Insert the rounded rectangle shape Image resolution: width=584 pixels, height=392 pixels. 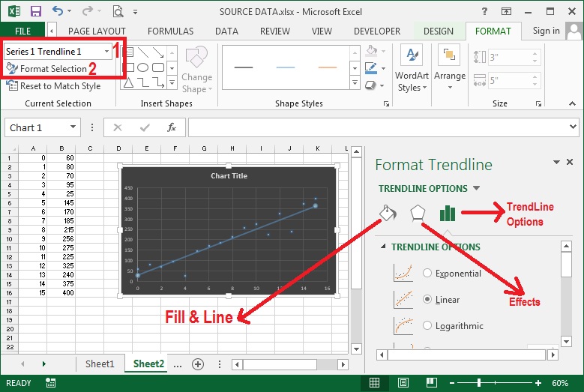[158, 67]
